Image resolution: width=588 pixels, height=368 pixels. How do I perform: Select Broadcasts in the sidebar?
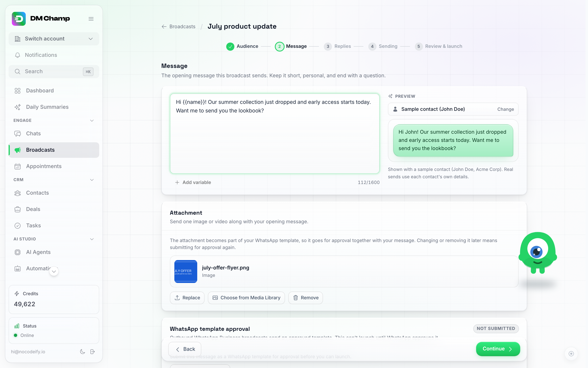click(54, 150)
